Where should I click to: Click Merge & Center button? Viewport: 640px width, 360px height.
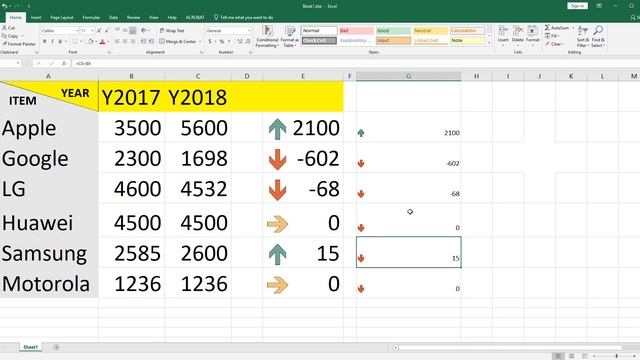tap(178, 42)
